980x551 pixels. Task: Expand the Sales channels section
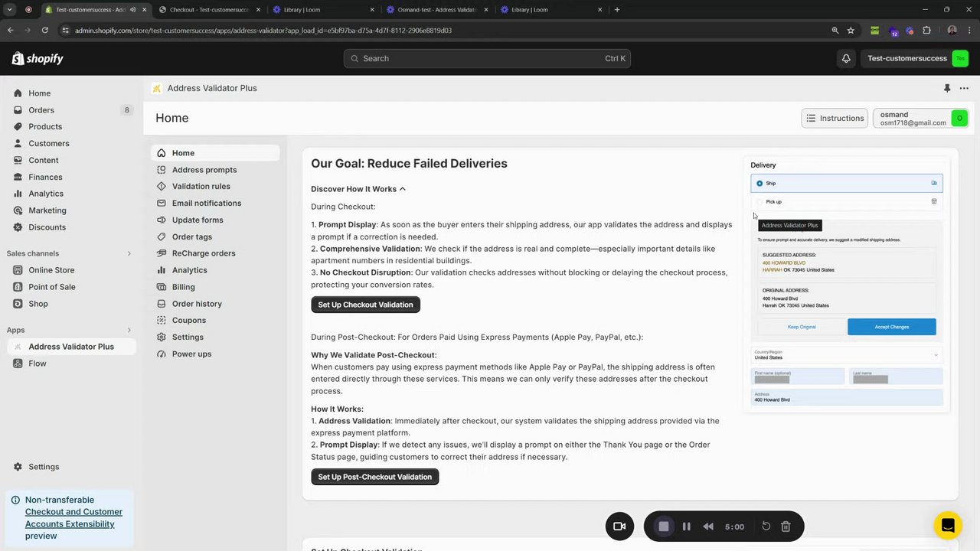click(129, 253)
